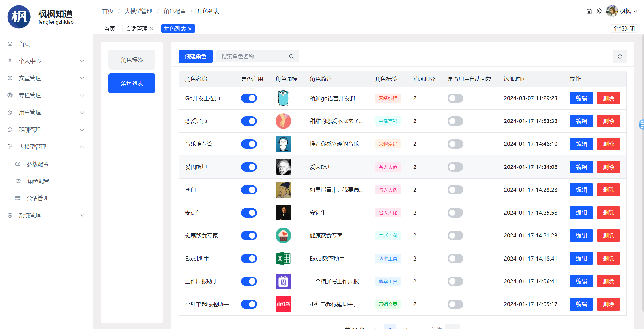The image size is (644, 329).
Task: Click the 创建角色 button
Action: click(195, 56)
